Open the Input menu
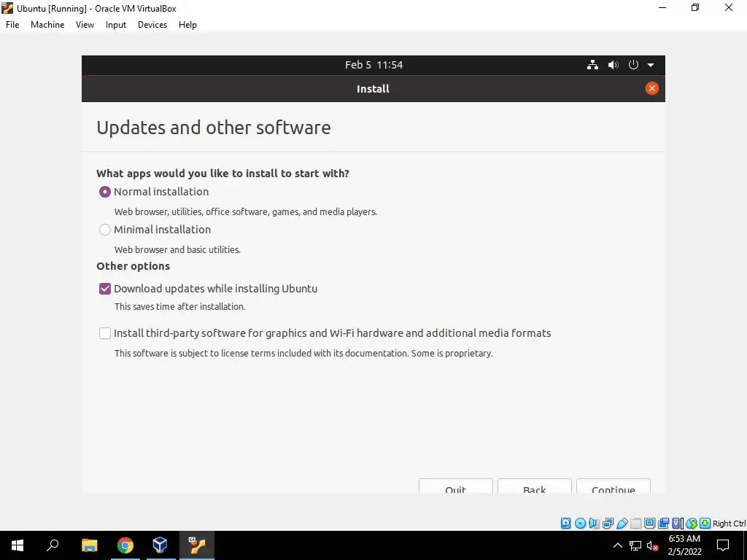This screenshot has width=747, height=560. [x=116, y=25]
